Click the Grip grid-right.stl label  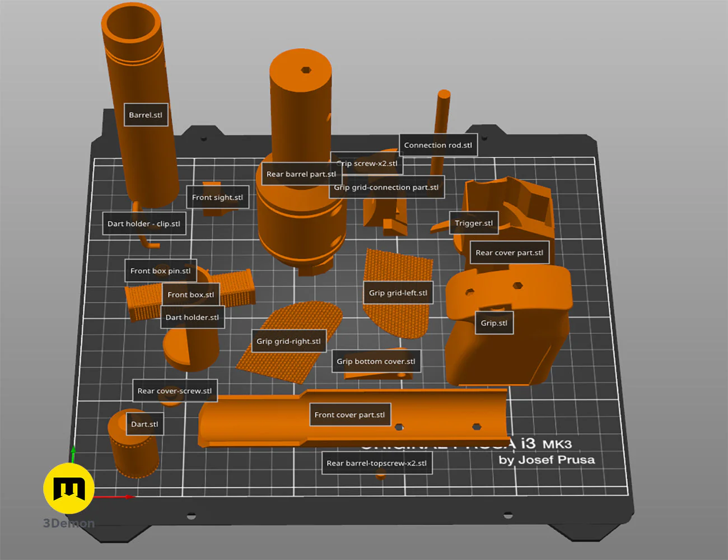point(288,341)
